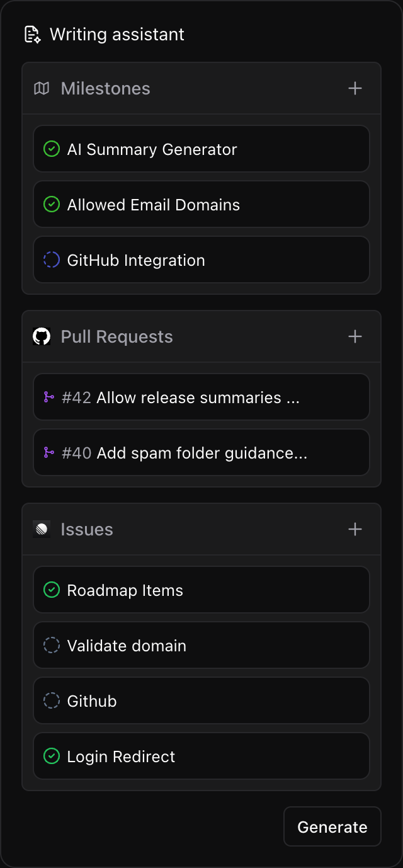This screenshot has height=868, width=403.
Task: Open PR #40 Add spam folder guidance
Action: click(201, 453)
